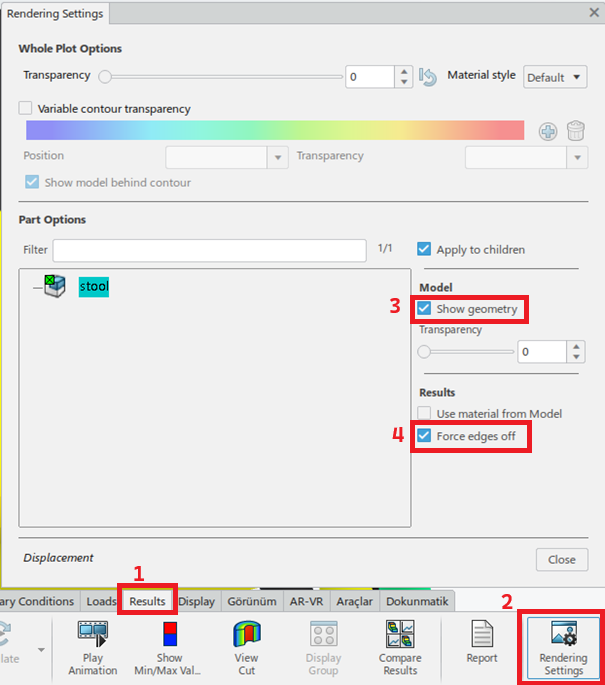
Task: Click the whole plot Transparency slider handle
Action: 104,76
